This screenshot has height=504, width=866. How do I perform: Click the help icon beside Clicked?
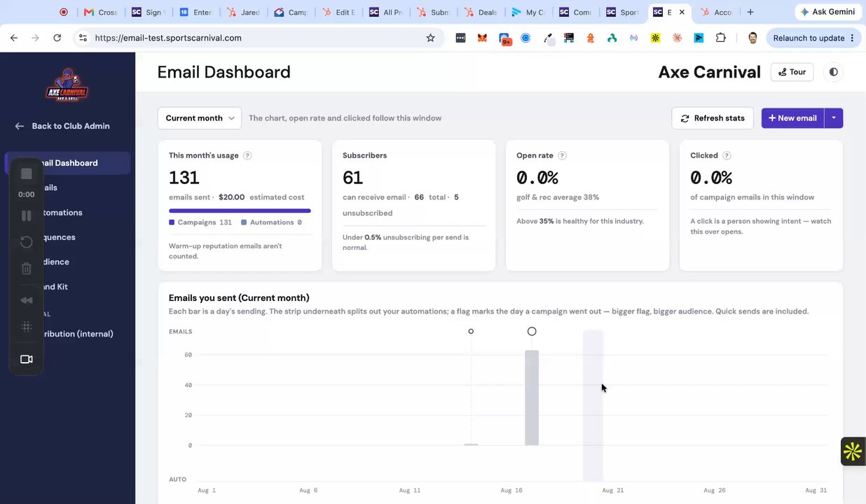[x=727, y=155]
